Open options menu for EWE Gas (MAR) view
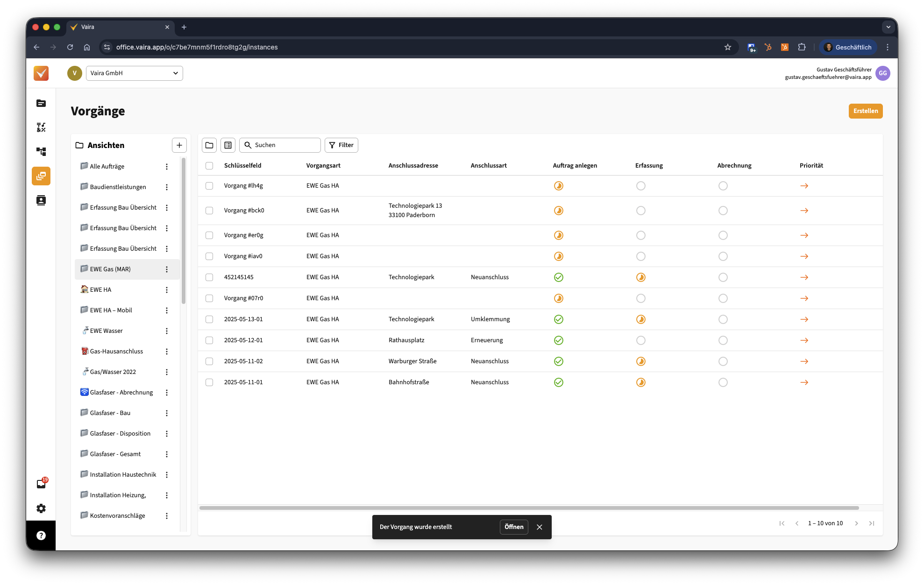The width and height of the screenshot is (924, 585). pyautogui.click(x=167, y=269)
